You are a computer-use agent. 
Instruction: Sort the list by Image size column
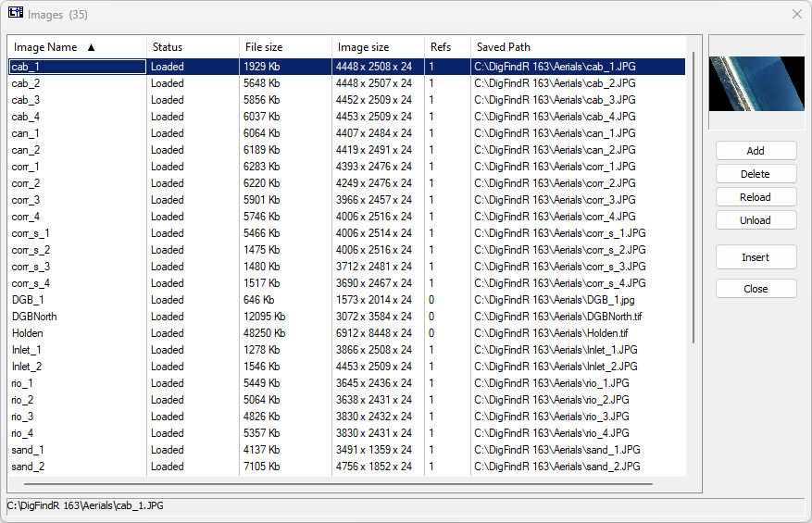(378, 47)
